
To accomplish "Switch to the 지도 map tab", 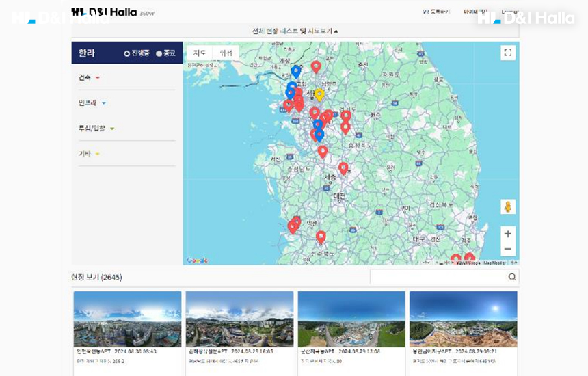I will tap(199, 53).
